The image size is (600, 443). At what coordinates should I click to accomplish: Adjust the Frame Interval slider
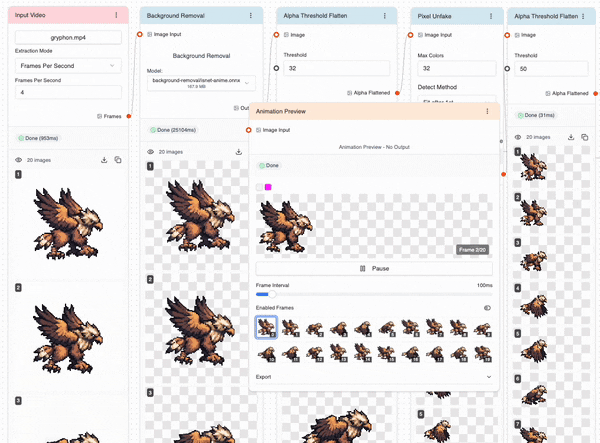272,294
